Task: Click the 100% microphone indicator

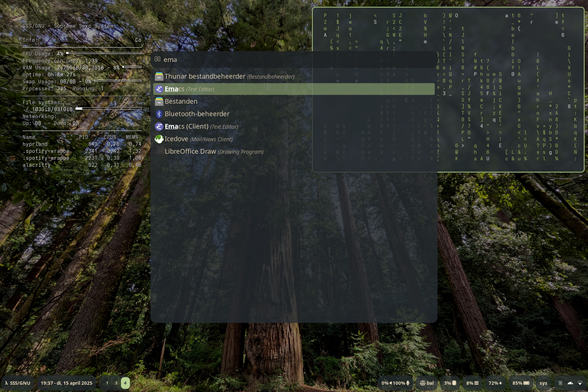Action: point(401,383)
